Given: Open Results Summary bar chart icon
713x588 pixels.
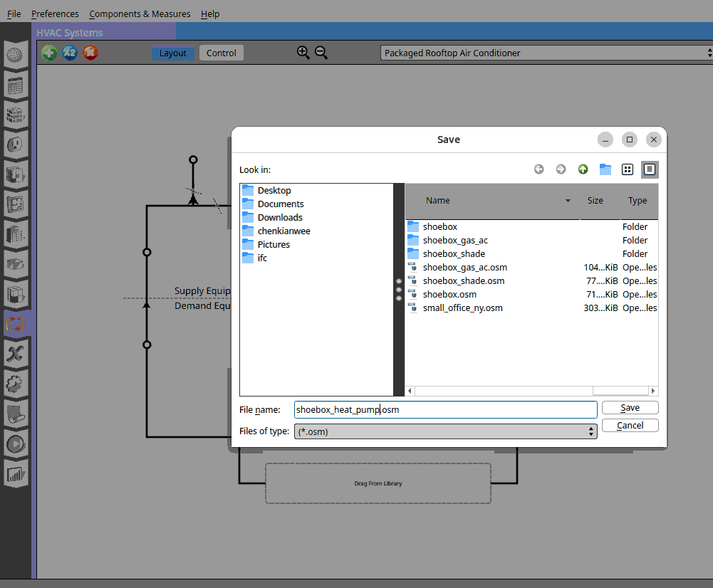Looking at the screenshot, I should tap(15, 473).
